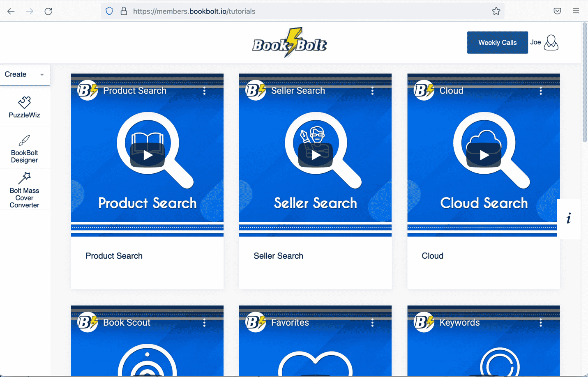Save page to Pocket
Viewport: 588px width, 377px height.
pyautogui.click(x=557, y=11)
